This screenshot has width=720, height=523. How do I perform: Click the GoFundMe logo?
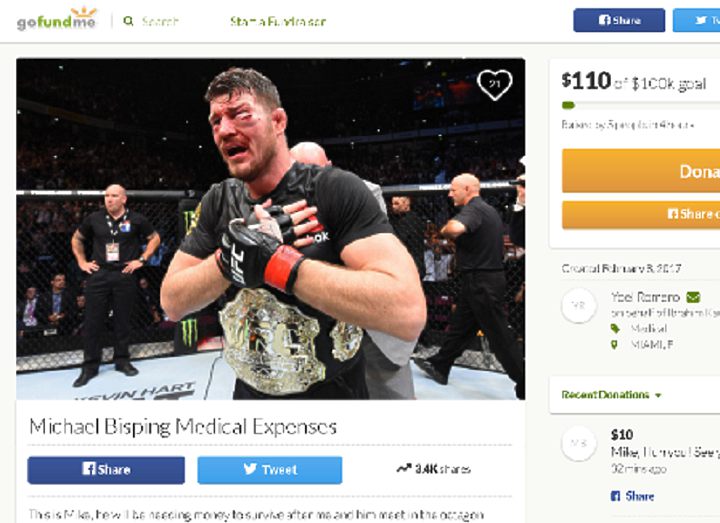point(56,19)
